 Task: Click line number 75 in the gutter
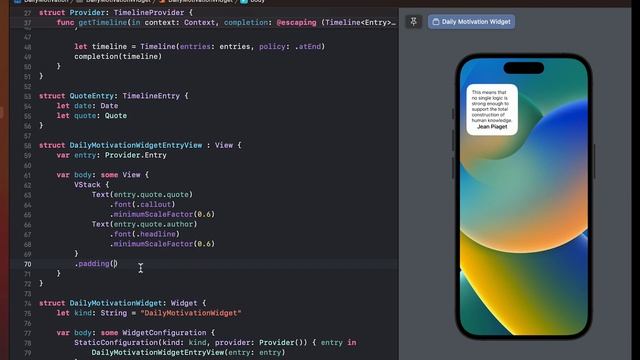click(x=27, y=313)
